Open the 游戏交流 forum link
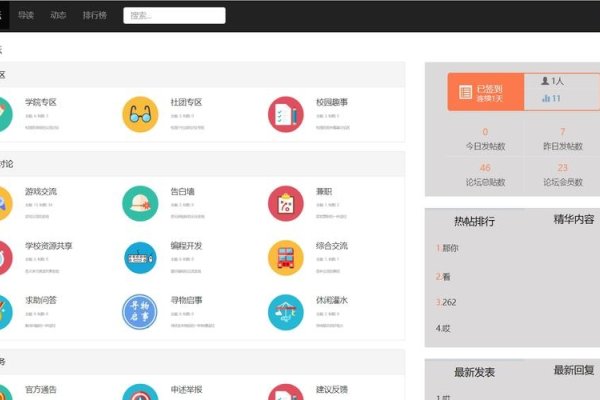Screen dimensions: 600x400 [41, 191]
